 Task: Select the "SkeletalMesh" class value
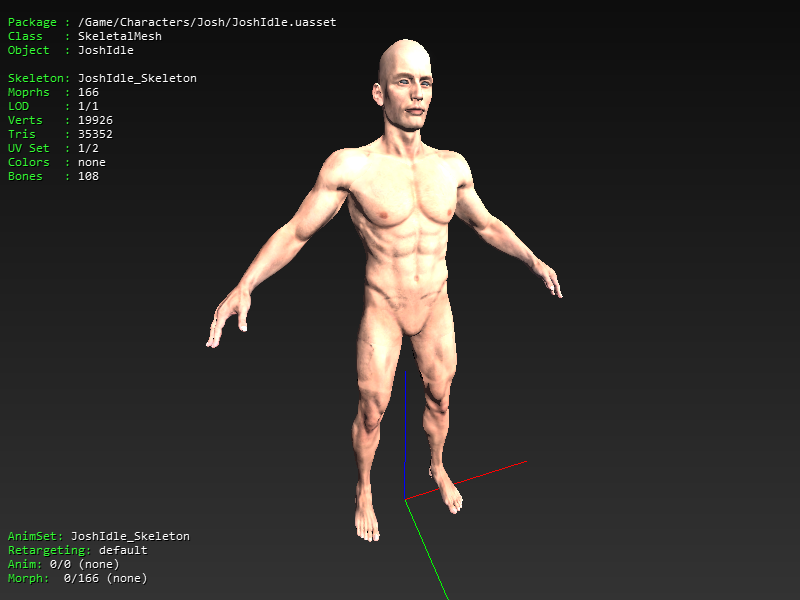[x=120, y=36]
